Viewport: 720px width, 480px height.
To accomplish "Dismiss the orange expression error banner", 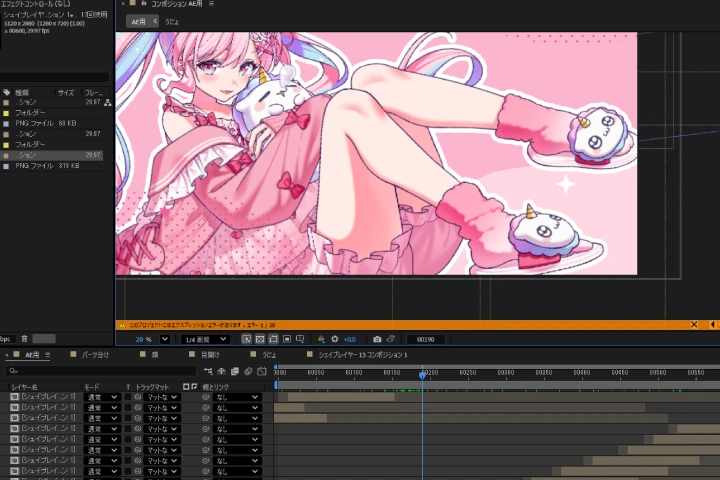I will click(x=694, y=325).
